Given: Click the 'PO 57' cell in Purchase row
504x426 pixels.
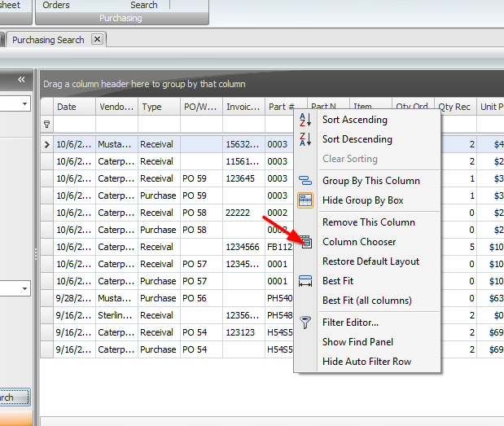Looking at the screenshot, I should click(x=202, y=281).
